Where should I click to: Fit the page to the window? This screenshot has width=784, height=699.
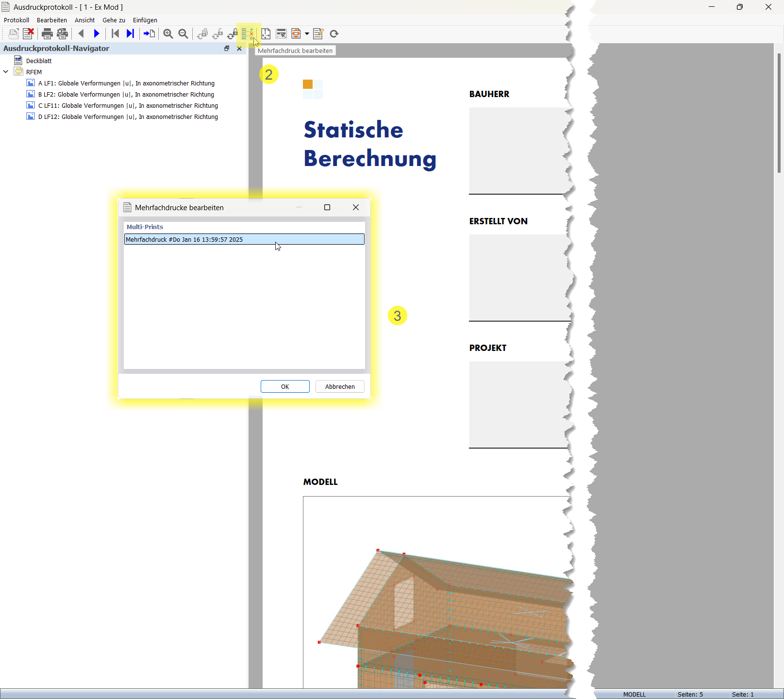click(x=266, y=33)
